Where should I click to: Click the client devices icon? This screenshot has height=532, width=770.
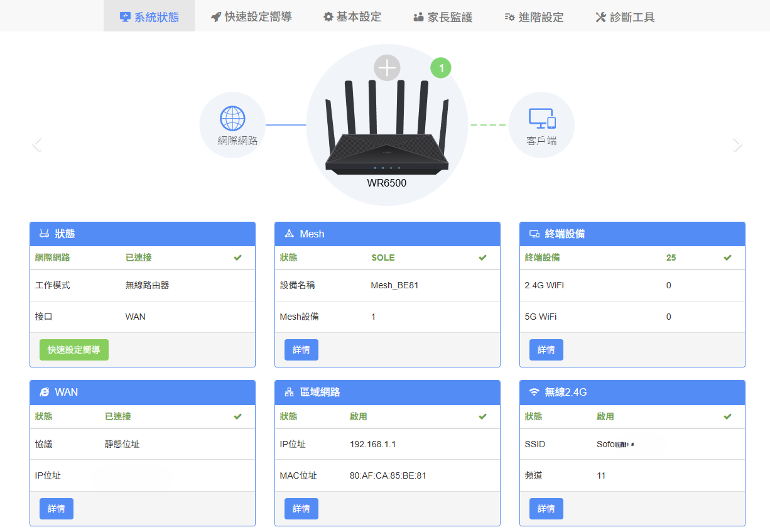click(x=541, y=119)
